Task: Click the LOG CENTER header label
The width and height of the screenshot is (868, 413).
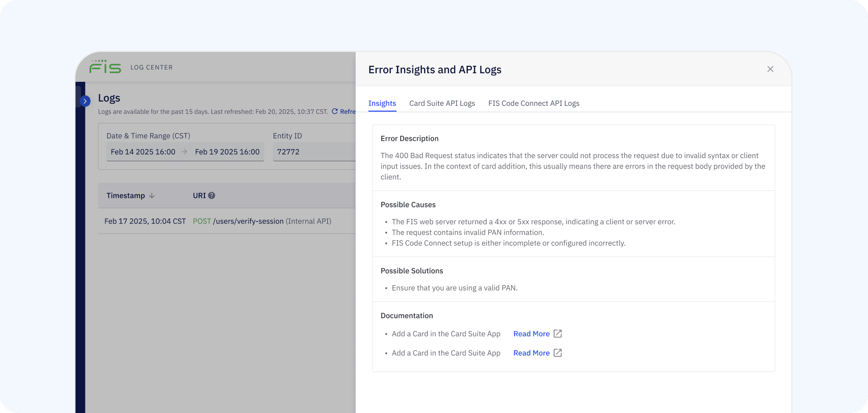Action: pos(151,67)
